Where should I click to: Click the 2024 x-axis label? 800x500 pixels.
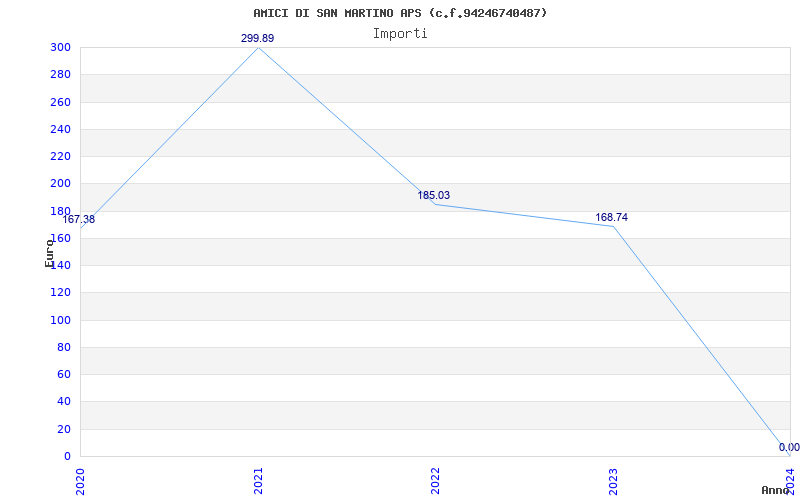coord(790,482)
